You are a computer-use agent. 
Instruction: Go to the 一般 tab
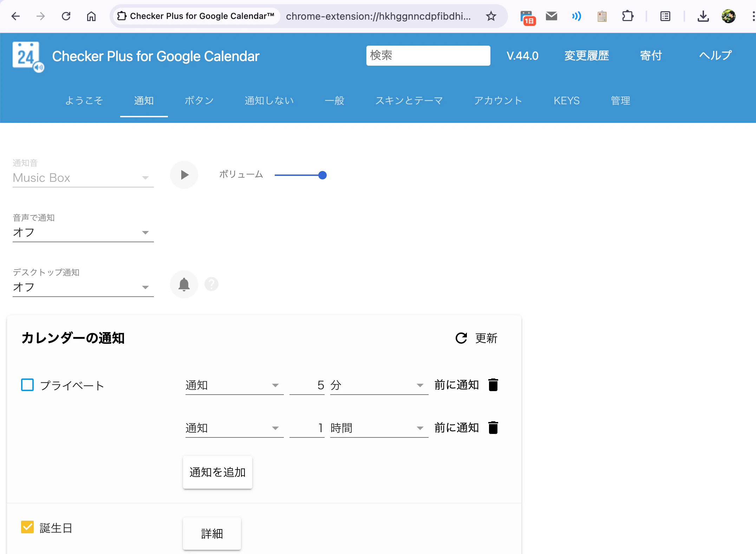pos(334,101)
